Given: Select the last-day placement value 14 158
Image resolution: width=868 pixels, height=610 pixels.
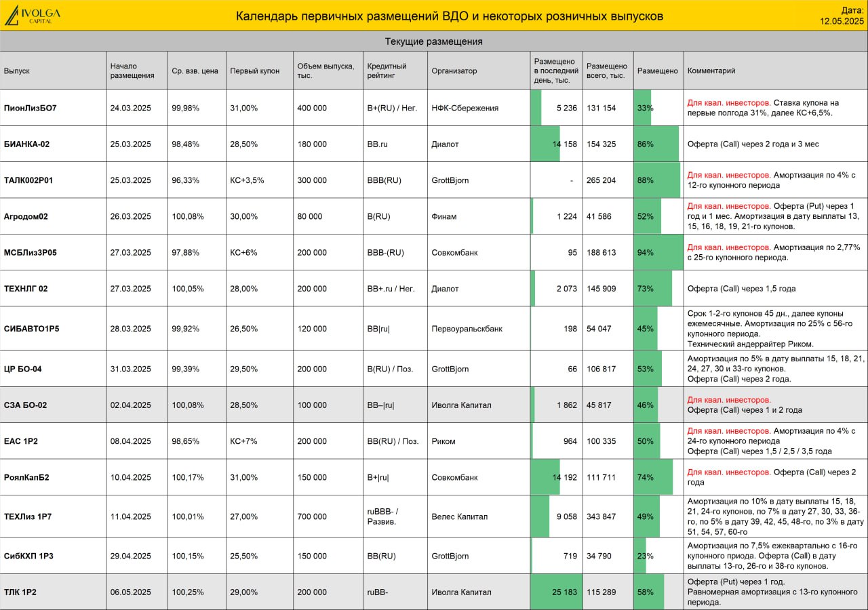Looking at the screenshot, I should tap(565, 144).
